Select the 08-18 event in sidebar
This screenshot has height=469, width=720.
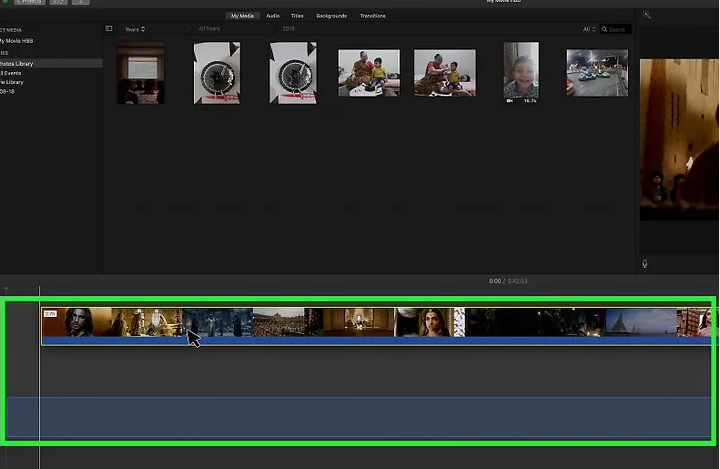pos(7,91)
